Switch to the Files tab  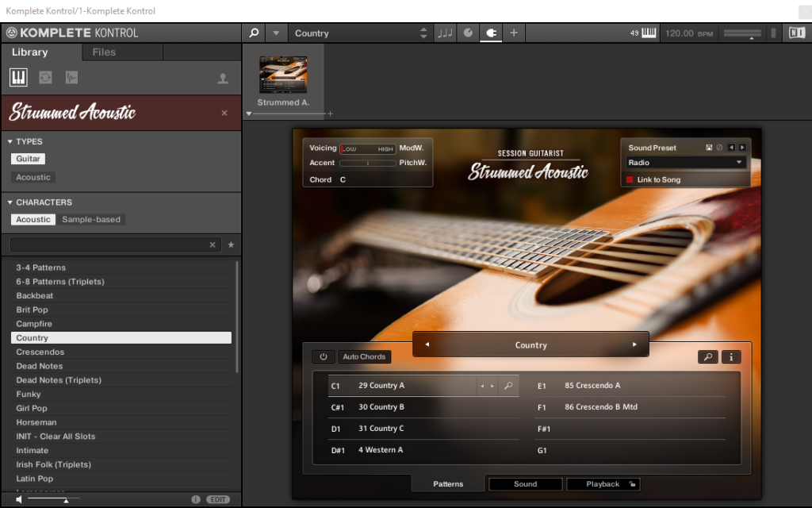(x=104, y=52)
